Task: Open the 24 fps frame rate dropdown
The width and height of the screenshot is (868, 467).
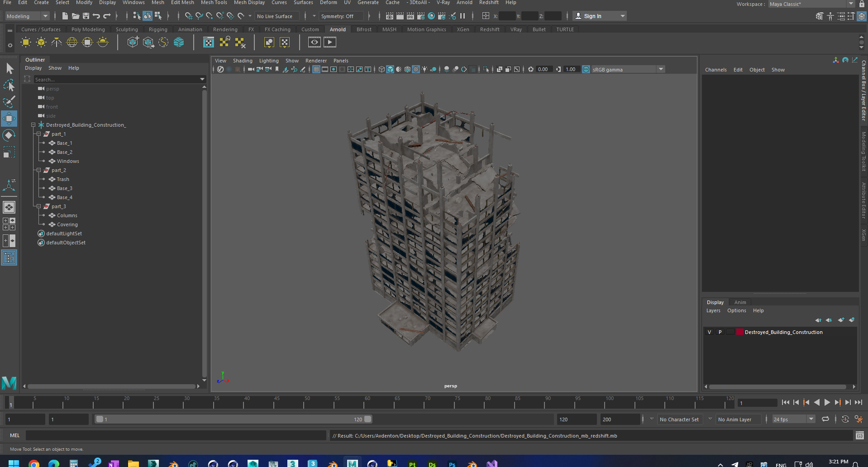Action: point(794,419)
